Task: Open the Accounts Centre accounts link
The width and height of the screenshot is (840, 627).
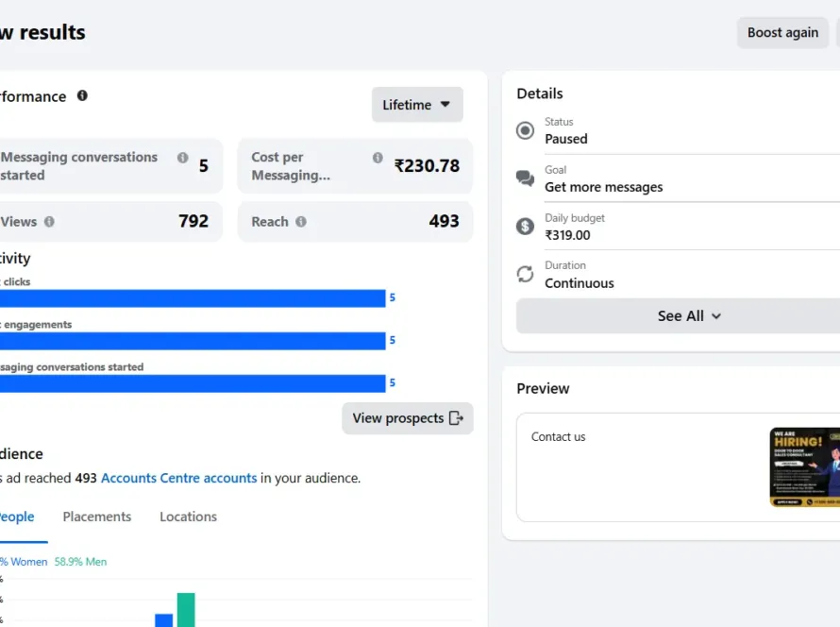Action: point(178,478)
